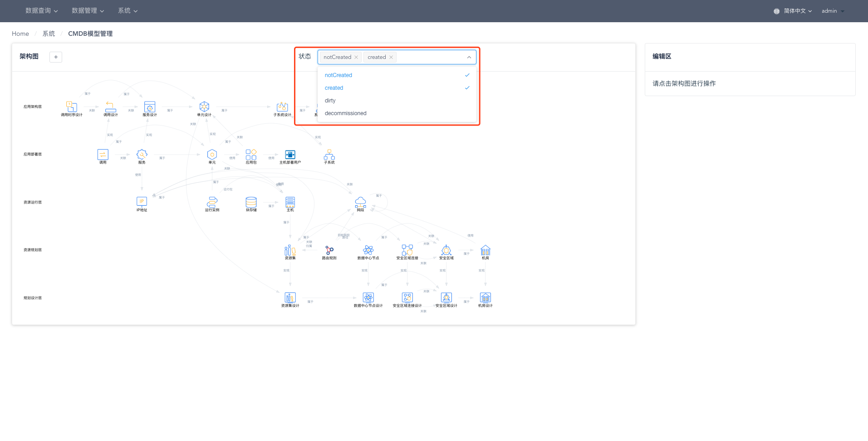Select the 单元 hexagon node icon

(212, 154)
